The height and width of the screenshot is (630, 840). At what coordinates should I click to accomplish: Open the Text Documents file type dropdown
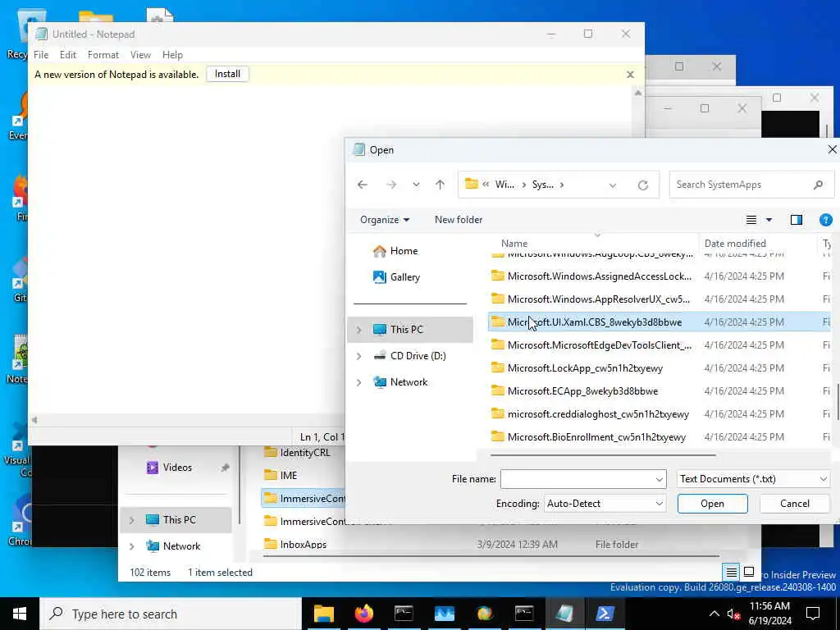click(x=753, y=479)
